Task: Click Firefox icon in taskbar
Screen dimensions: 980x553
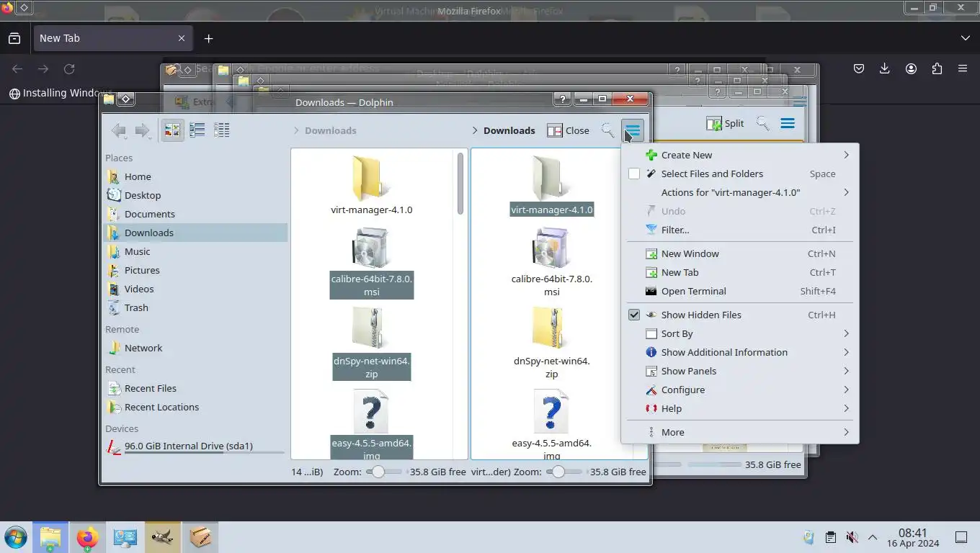Action: (x=87, y=537)
